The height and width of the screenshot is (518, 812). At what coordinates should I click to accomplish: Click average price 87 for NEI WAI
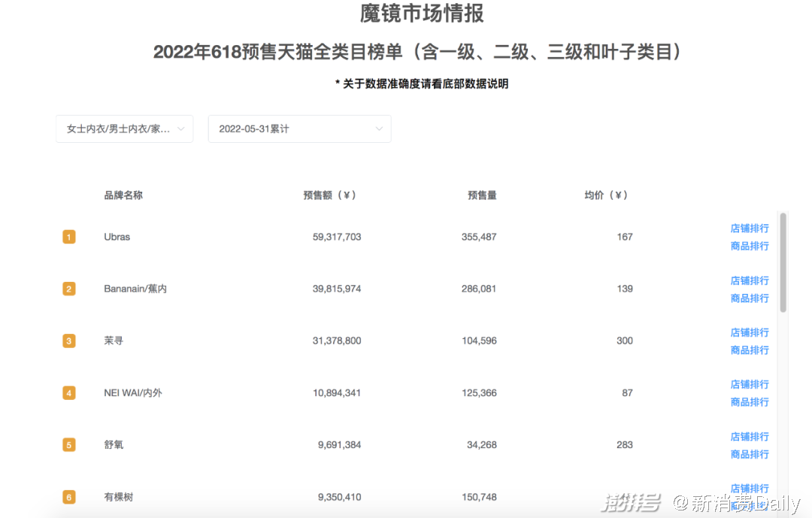[x=627, y=392]
